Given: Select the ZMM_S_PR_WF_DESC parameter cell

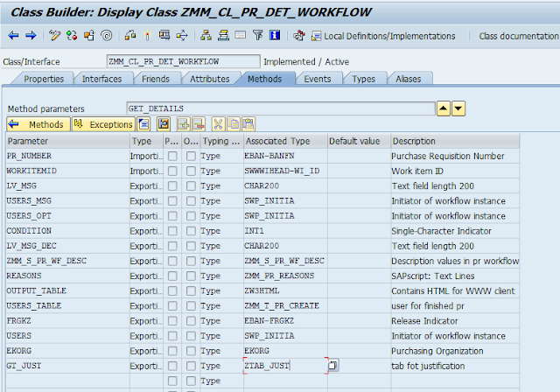Looking at the screenshot, I should coord(68,261).
